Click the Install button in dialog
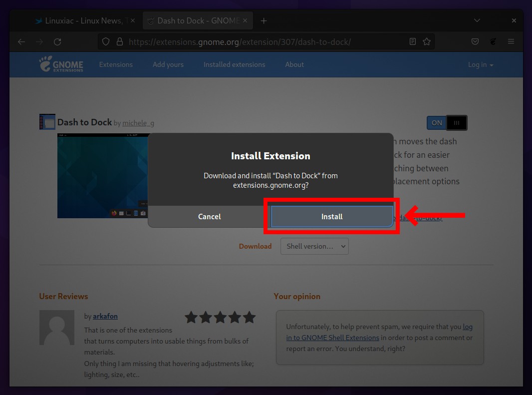Viewport: 532px width, 395px height. (x=332, y=216)
